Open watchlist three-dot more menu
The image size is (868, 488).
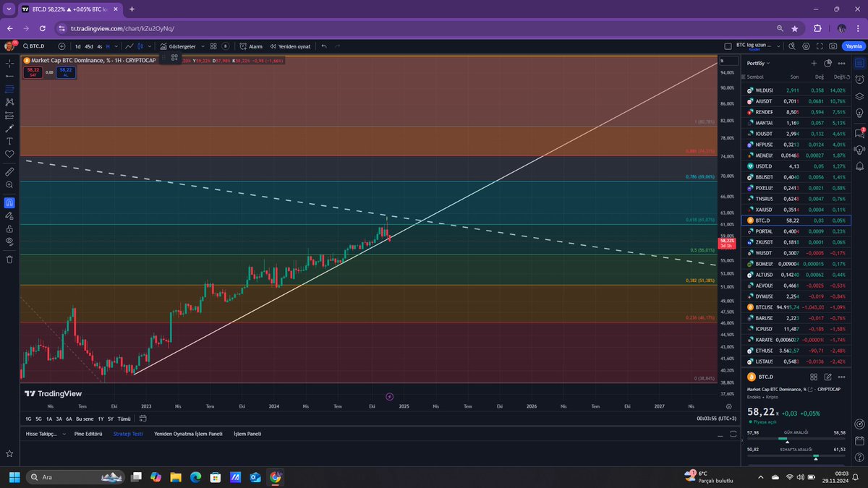pyautogui.click(x=841, y=63)
